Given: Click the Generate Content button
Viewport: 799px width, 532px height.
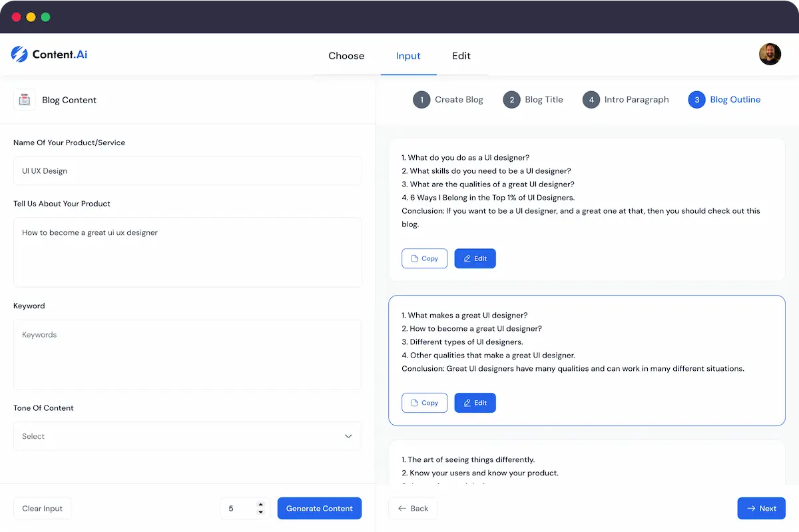Looking at the screenshot, I should (x=320, y=508).
